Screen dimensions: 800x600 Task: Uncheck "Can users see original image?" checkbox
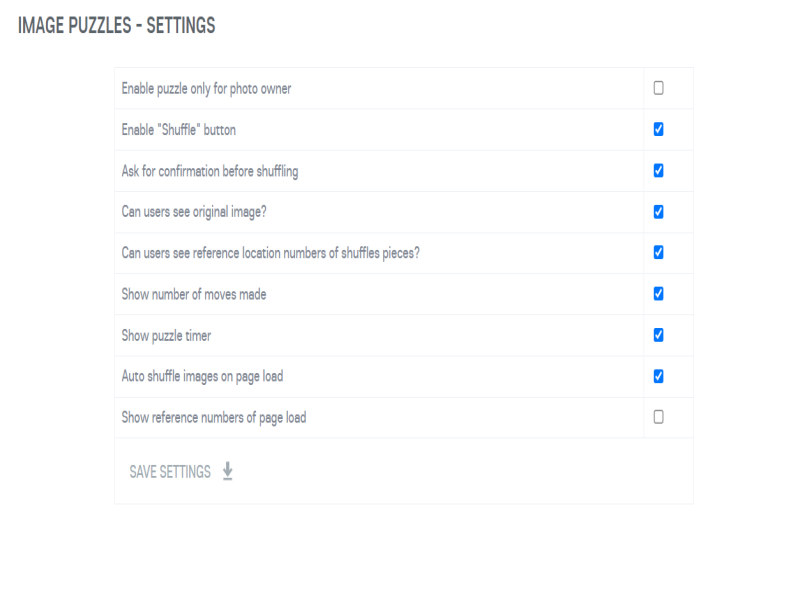tap(658, 211)
